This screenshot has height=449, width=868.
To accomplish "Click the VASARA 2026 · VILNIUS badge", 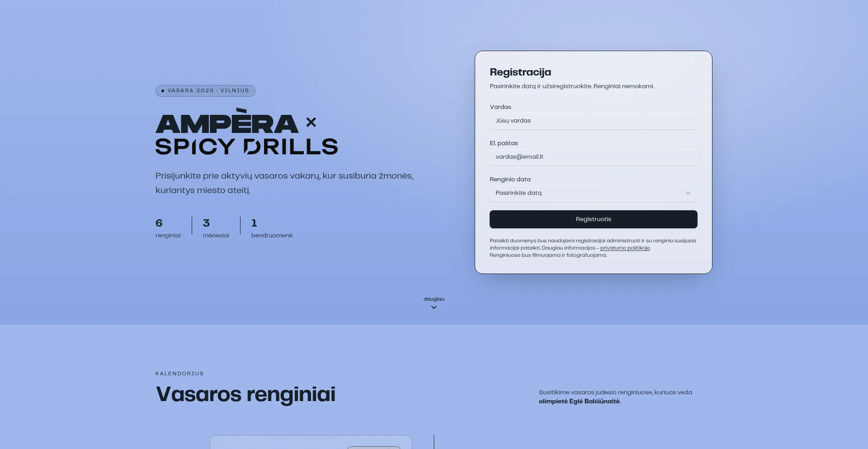I will coord(205,91).
